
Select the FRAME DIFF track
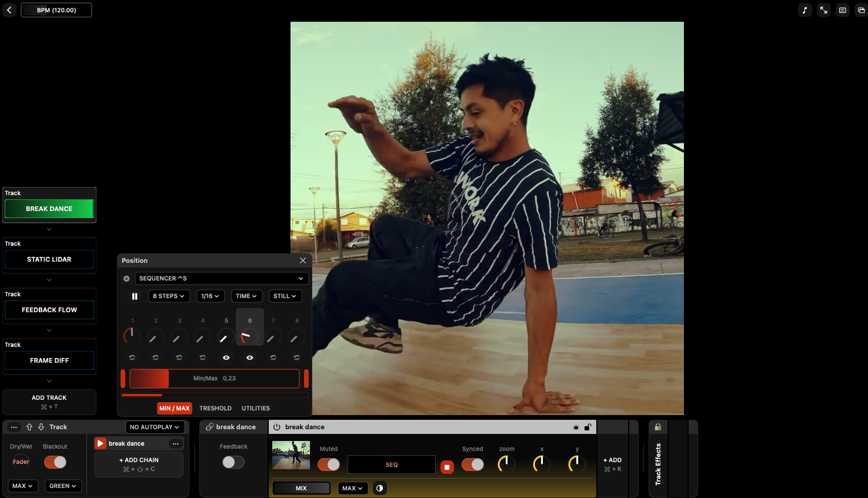point(49,360)
